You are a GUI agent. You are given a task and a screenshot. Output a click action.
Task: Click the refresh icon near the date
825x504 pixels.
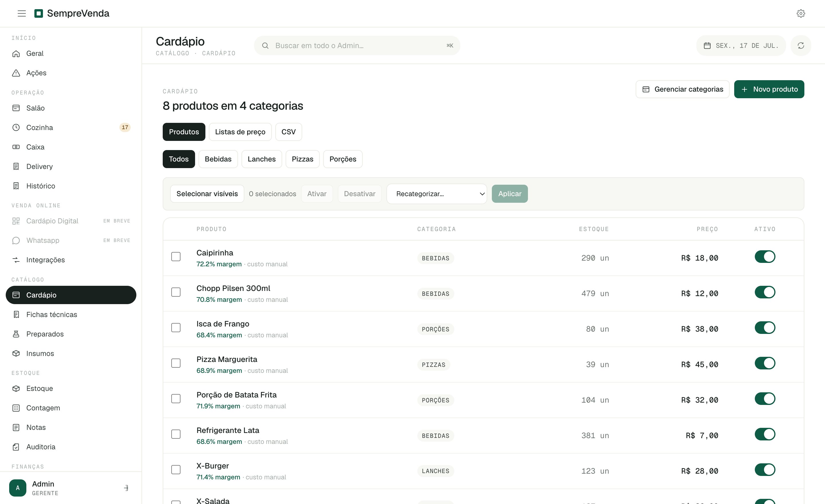click(x=801, y=46)
